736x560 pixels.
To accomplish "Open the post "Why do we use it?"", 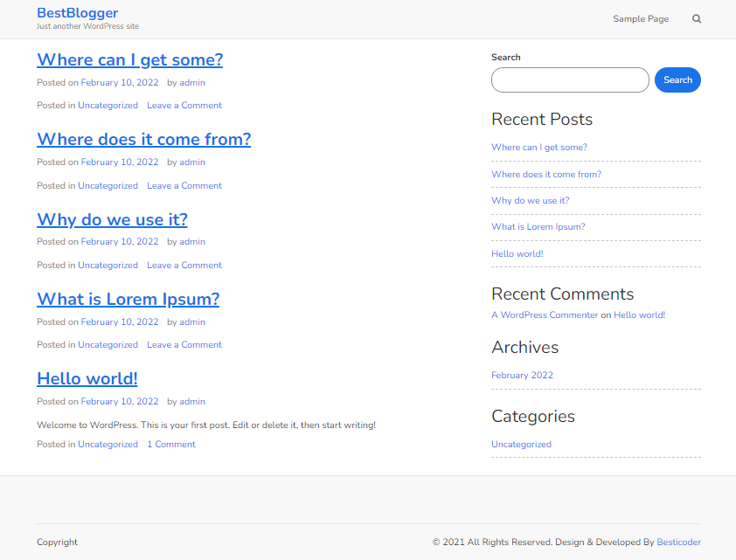I will point(112,219).
